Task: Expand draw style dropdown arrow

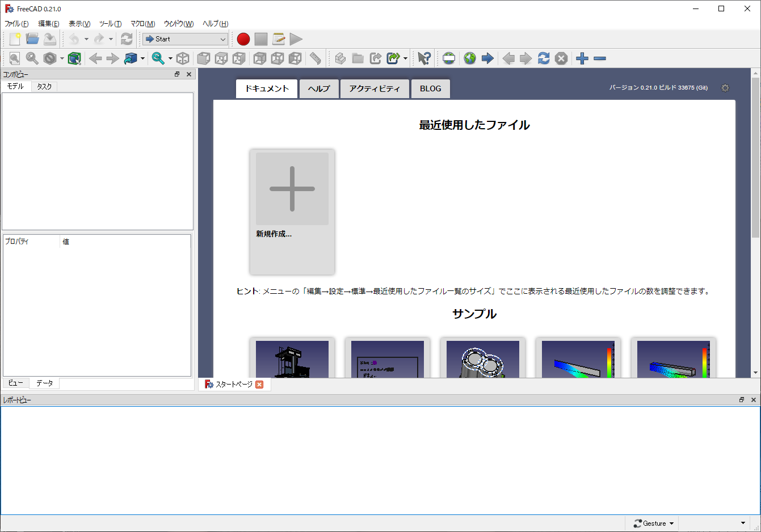Action: click(x=62, y=58)
